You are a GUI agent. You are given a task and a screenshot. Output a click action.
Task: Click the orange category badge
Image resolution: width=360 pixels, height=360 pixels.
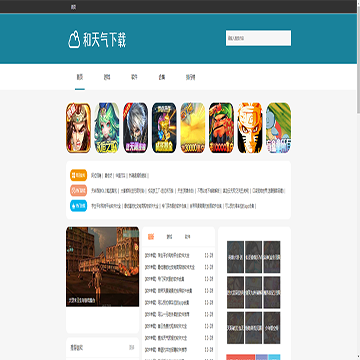pyautogui.click(x=78, y=175)
